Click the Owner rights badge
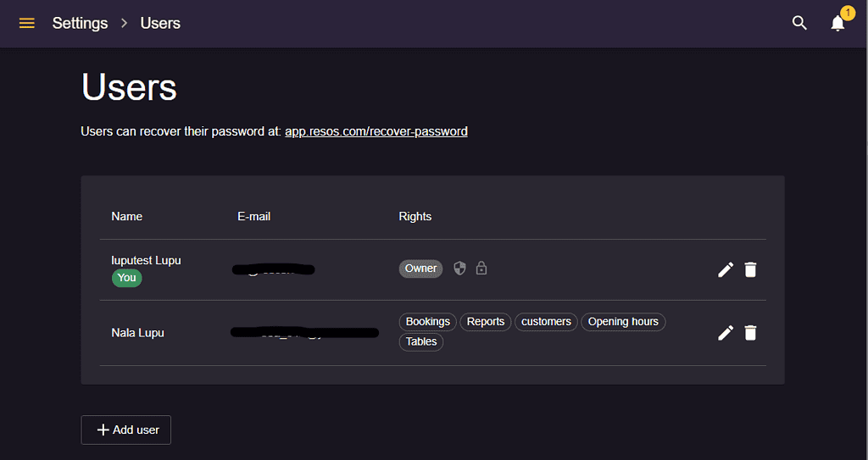 pyautogui.click(x=420, y=269)
